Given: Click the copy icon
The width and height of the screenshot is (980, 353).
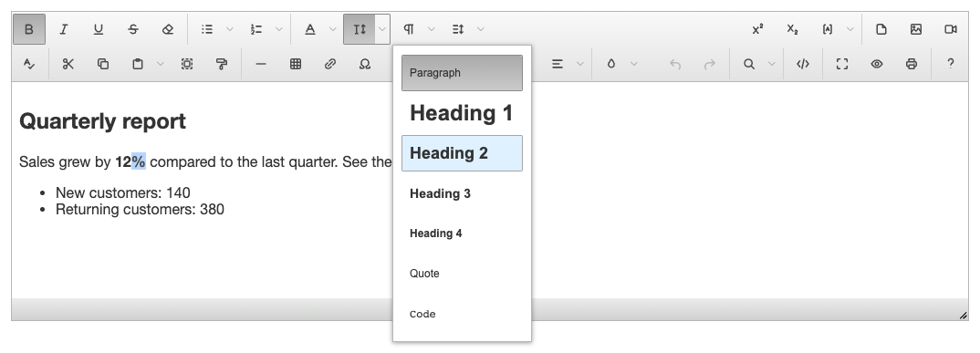Looking at the screenshot, I should [103, 64].
